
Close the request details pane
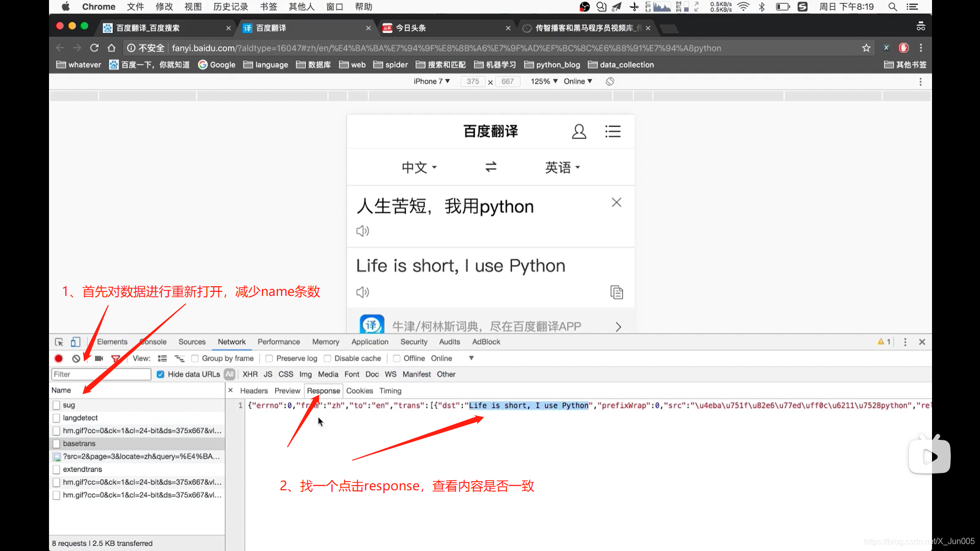coord(230,390)
